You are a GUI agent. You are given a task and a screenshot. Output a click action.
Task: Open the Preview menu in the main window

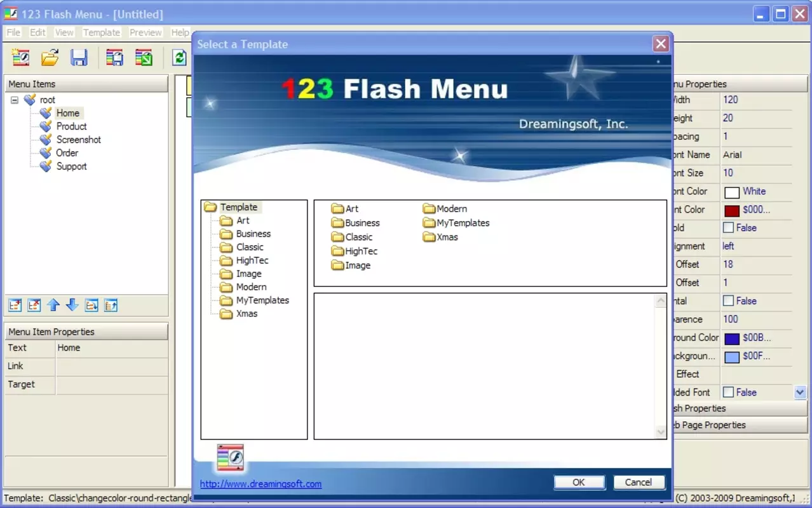(x=145, y=32)
